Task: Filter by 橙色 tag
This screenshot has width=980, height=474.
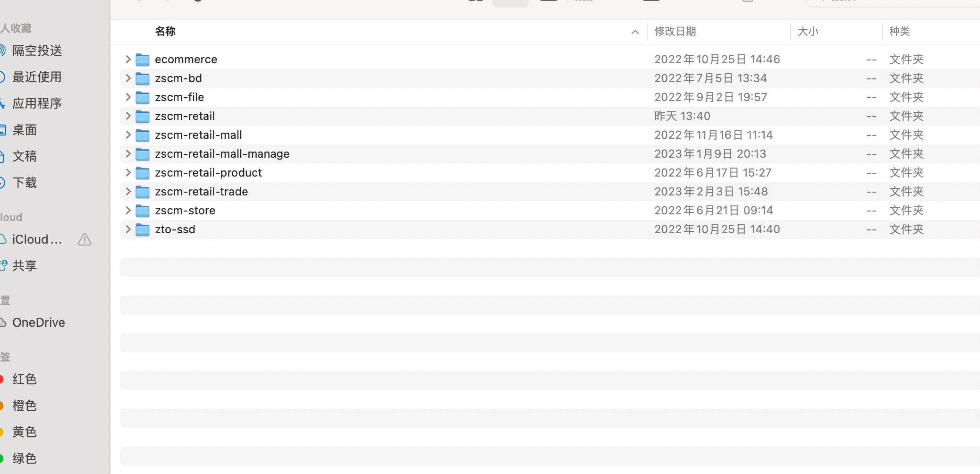Action: click(25, 406)
